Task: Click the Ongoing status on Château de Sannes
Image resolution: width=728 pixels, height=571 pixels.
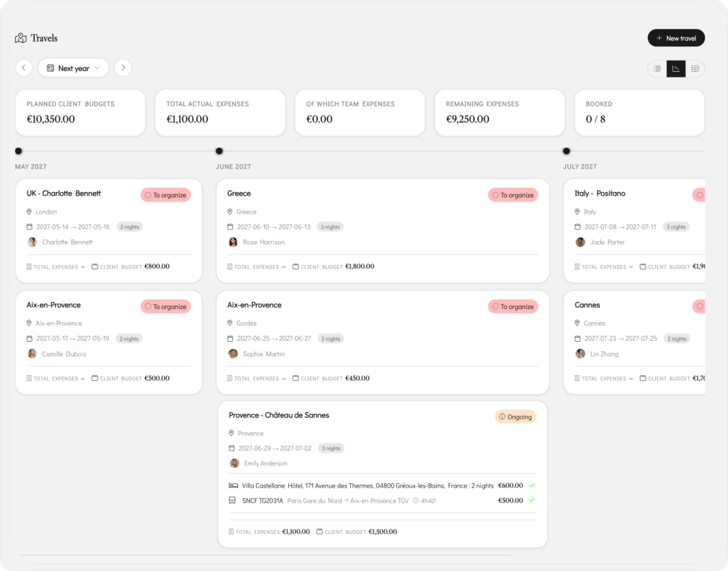Action: click(515, 417)
